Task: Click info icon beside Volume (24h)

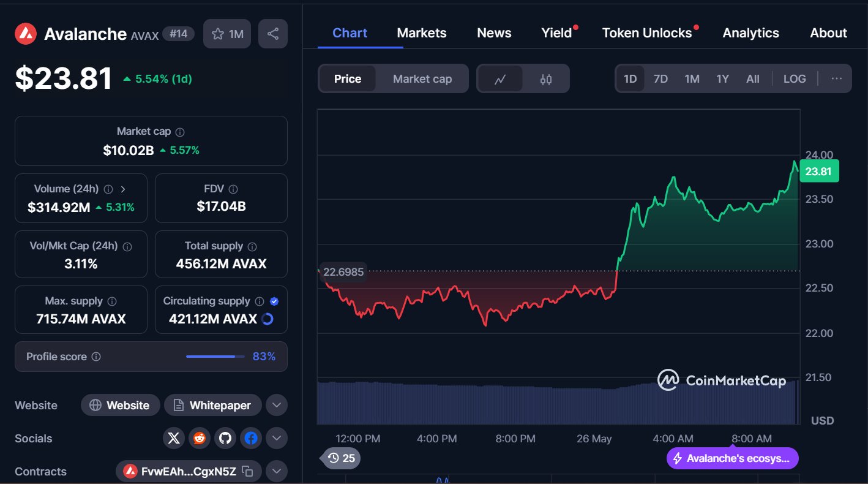Action: [108, 189]
